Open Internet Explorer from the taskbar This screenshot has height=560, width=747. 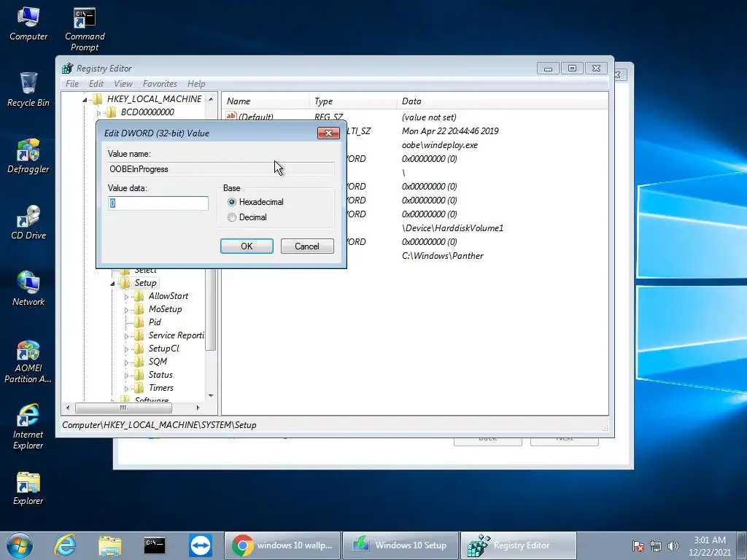point(65,545)
